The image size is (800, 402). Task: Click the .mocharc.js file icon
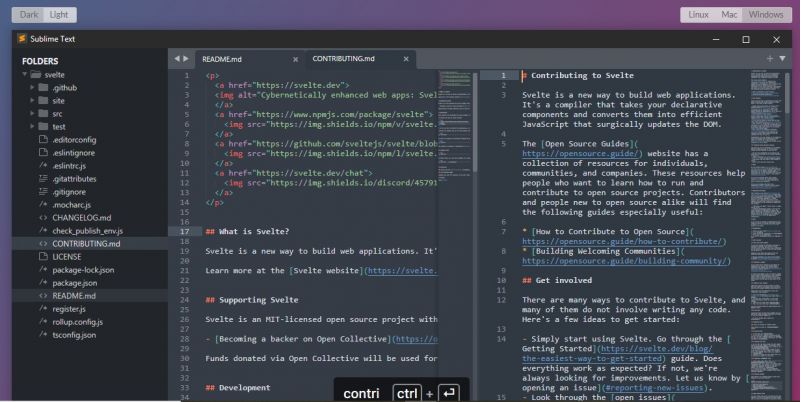point(43,205)
